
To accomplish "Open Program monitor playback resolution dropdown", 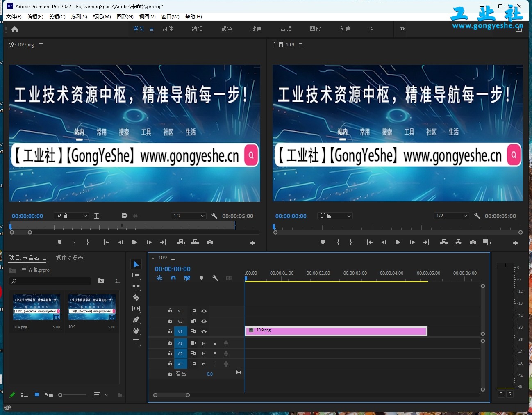I will point(451,216).
